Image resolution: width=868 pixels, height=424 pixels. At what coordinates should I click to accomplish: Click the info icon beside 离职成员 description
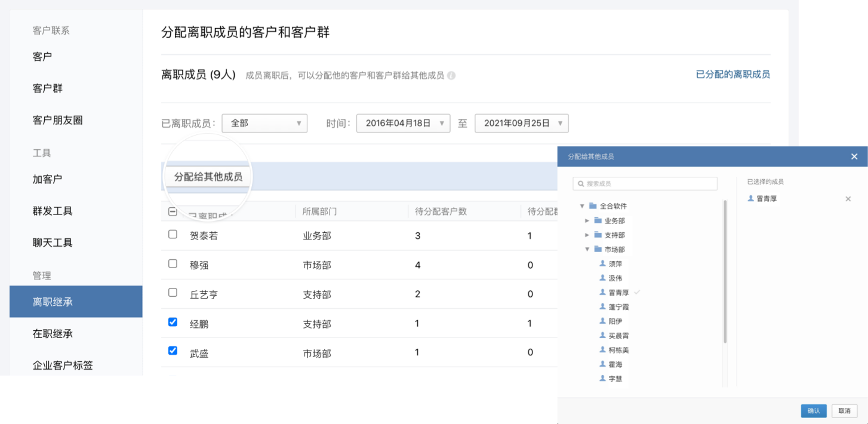[x=451, y=76]
